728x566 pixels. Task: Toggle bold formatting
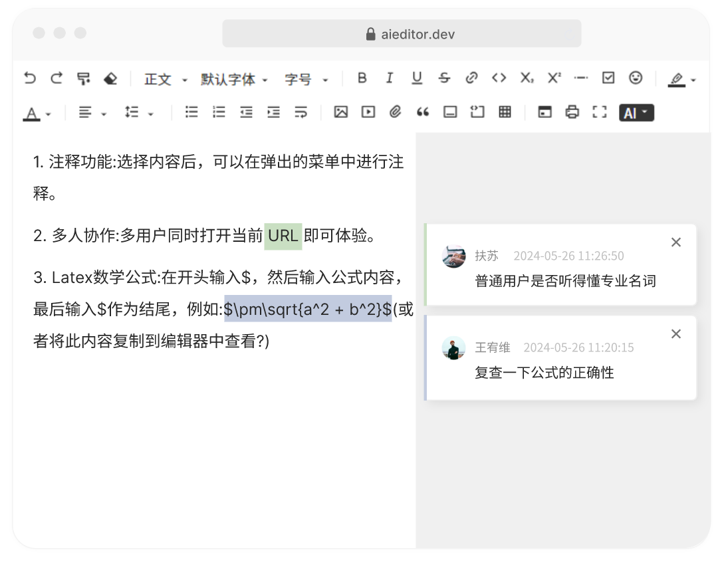click(x=362, y=78)
